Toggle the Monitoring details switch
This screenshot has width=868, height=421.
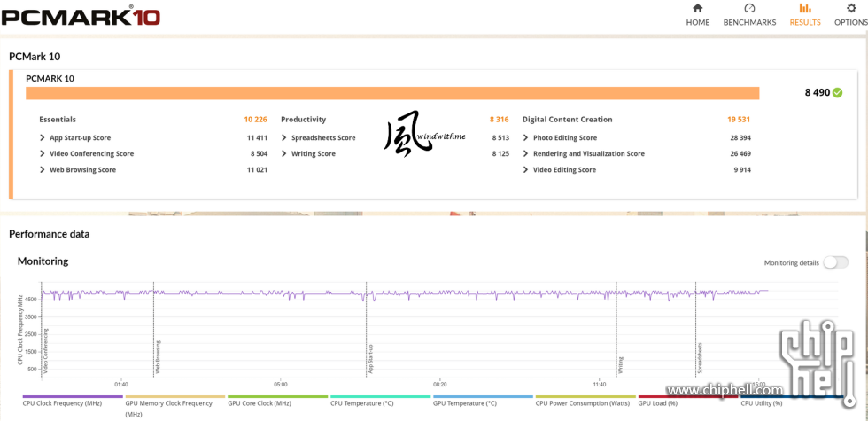point(835,262)
